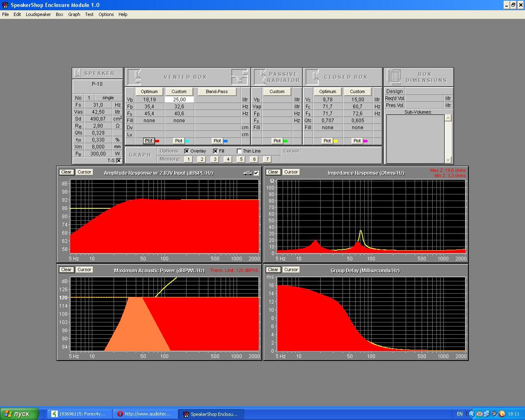
Task: Toggle the T-S checkbox in Speaker panel
Action: pos(119,160)
